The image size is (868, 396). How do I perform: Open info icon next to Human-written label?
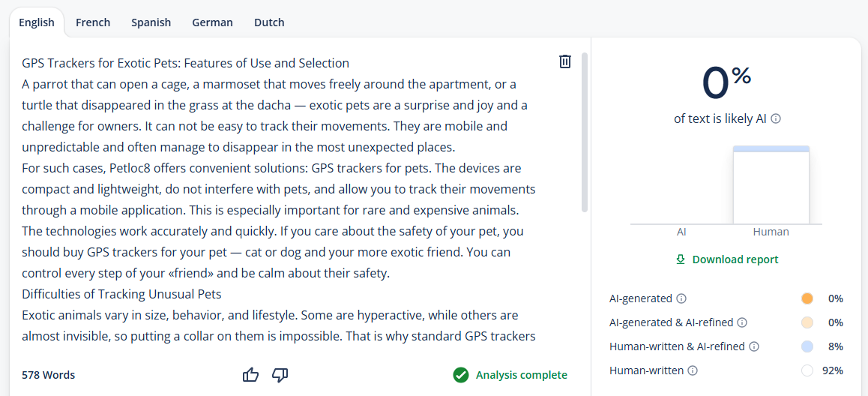pos(693,370)
